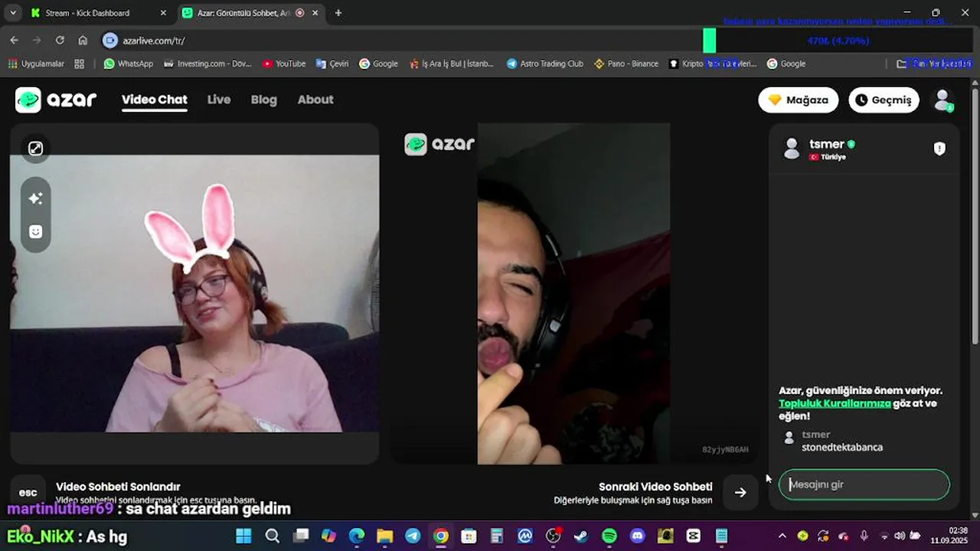Image resolution: width=980 pixels, height=551 pixels.
Task: Open the apps grid icon in bookmarks bar
Action: 79,64
